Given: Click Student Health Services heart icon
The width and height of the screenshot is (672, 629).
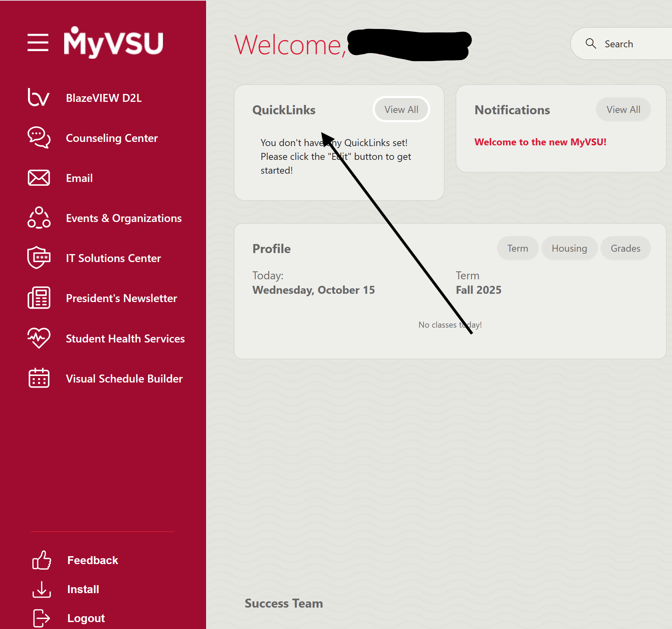Looking at the screenshot, I should [x=39, y=338].
